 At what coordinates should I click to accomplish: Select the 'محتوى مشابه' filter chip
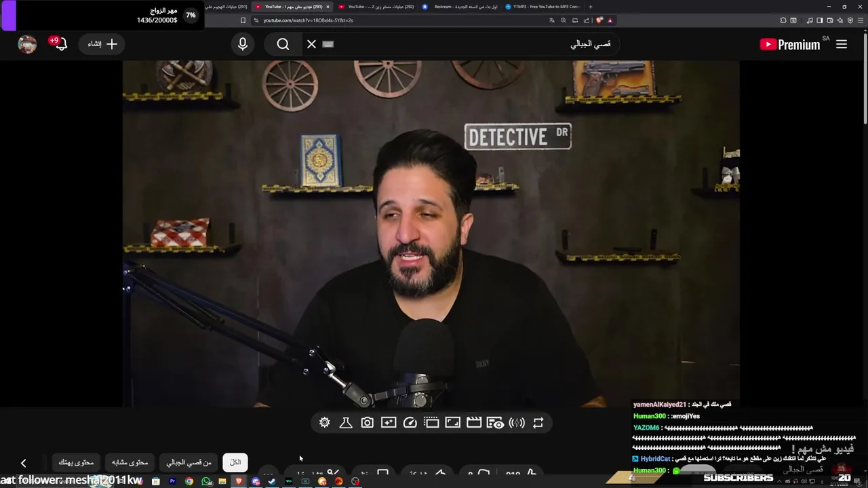click(130, 462)
